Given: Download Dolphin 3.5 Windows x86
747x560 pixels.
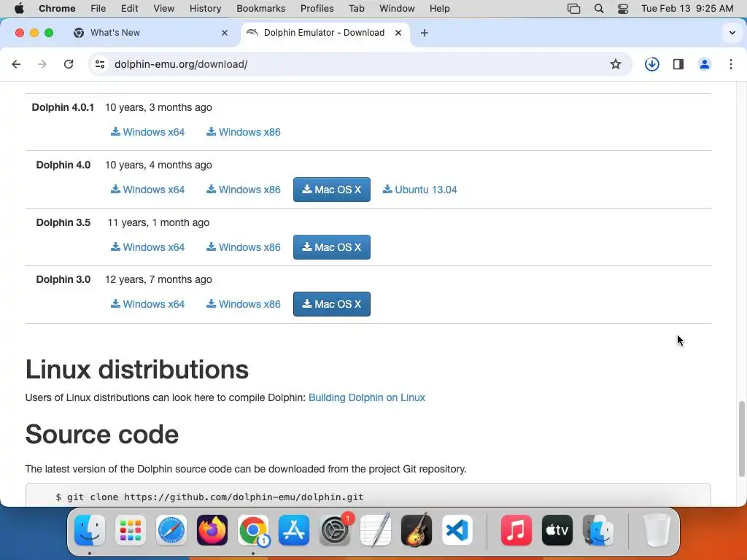Looking at the screenshot, I should click(x=244, y=247).
